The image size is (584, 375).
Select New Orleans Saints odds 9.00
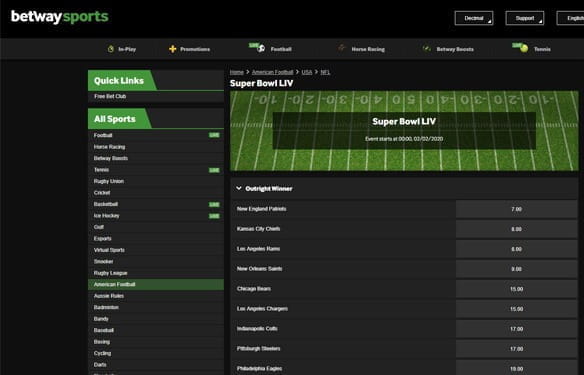pos(516,269)
